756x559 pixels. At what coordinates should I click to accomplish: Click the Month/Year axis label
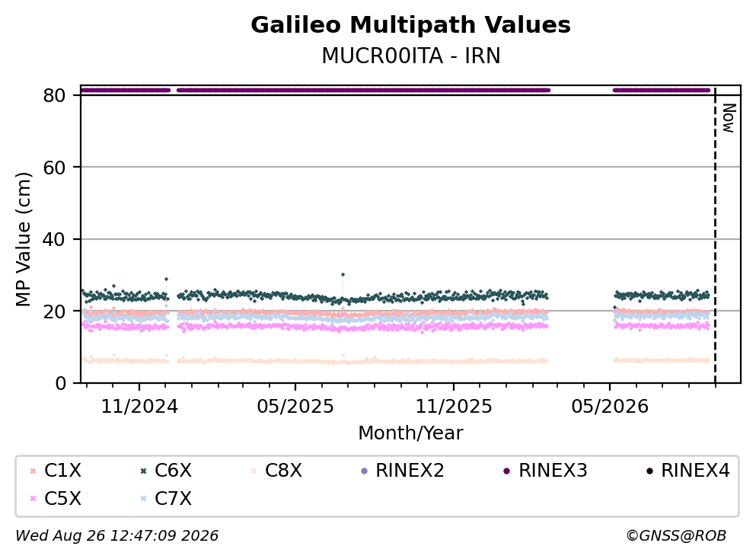(x=411, y=433)
